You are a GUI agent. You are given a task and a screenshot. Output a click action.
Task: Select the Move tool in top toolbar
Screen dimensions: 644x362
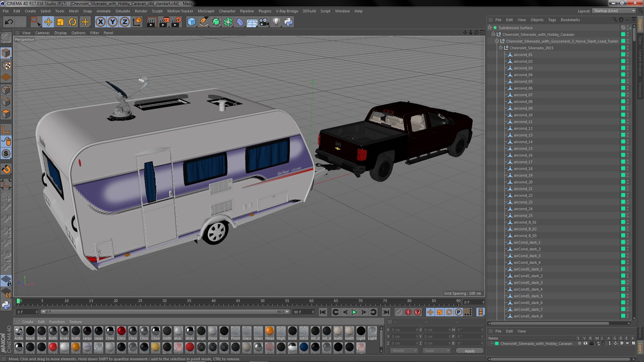coord(48,22)
